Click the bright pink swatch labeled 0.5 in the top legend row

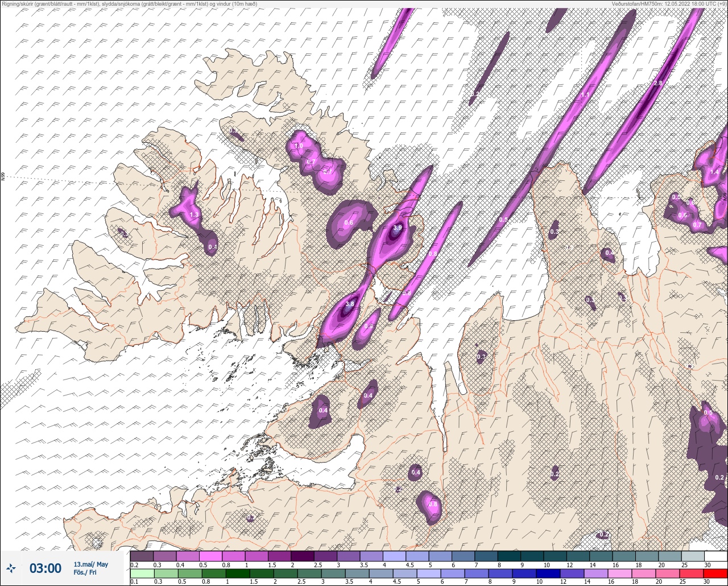[x=210, y=556]
